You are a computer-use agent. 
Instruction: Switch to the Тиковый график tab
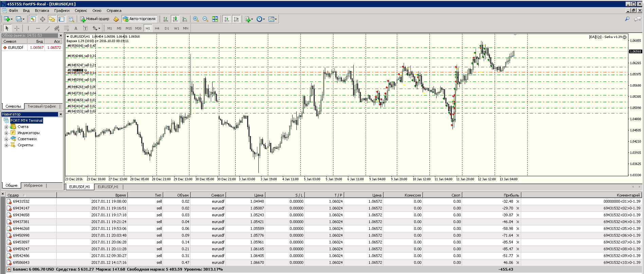pyautogui.click(x=42, y=106)
